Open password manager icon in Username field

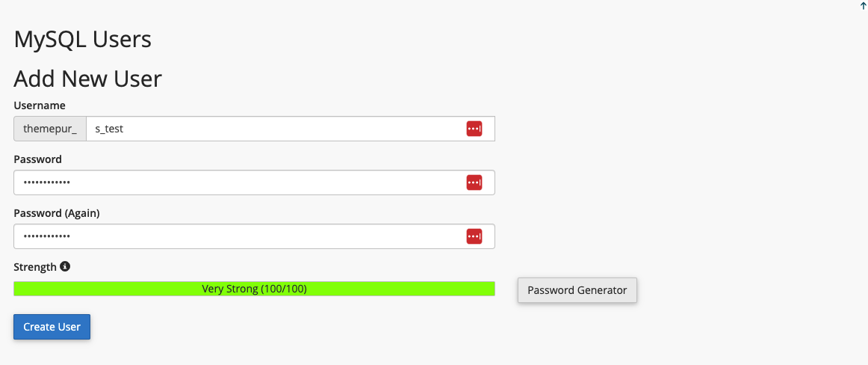point(474,129)
